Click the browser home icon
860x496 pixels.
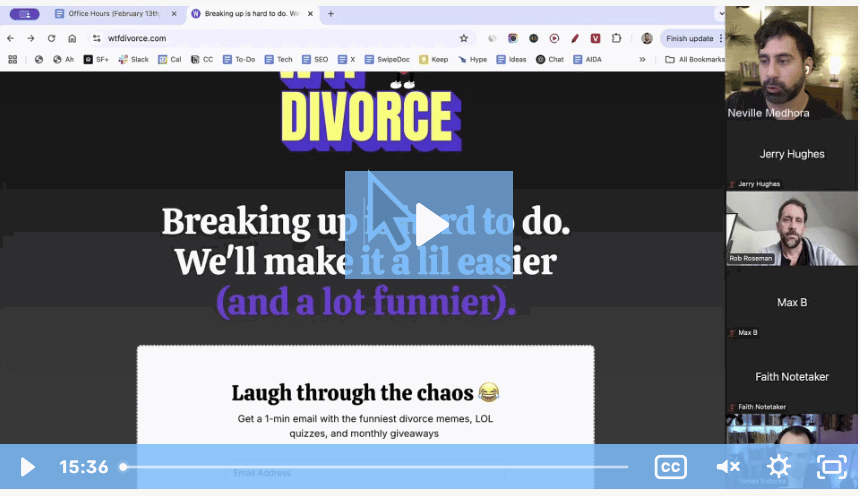point(72,38)
